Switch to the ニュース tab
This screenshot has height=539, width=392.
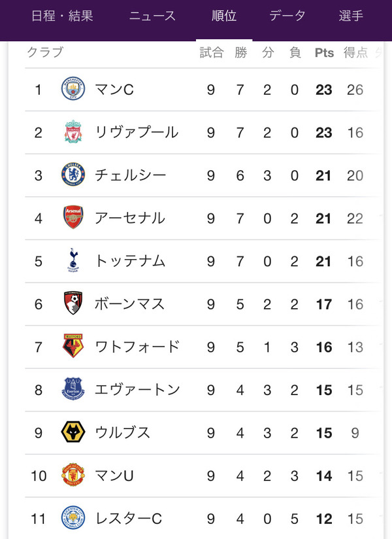click(x=152, y=16)
